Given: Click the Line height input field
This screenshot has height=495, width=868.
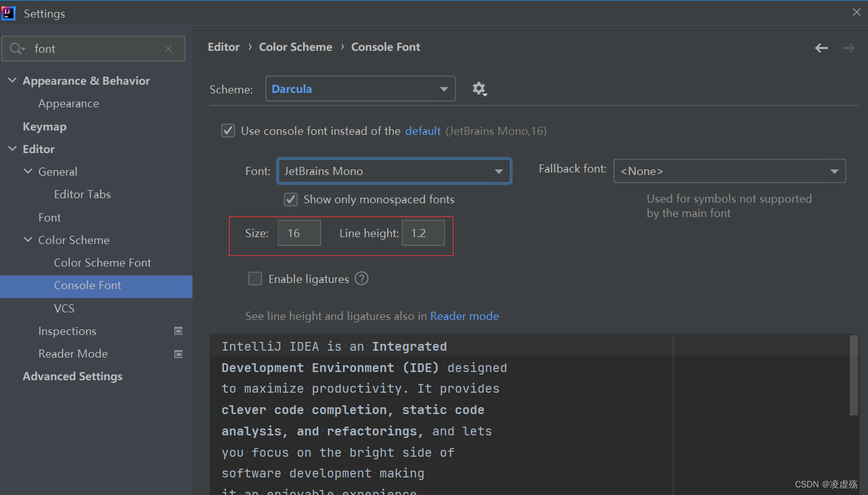Looking at the screenshot, I should pyautogui.click(x=423, y=233).
